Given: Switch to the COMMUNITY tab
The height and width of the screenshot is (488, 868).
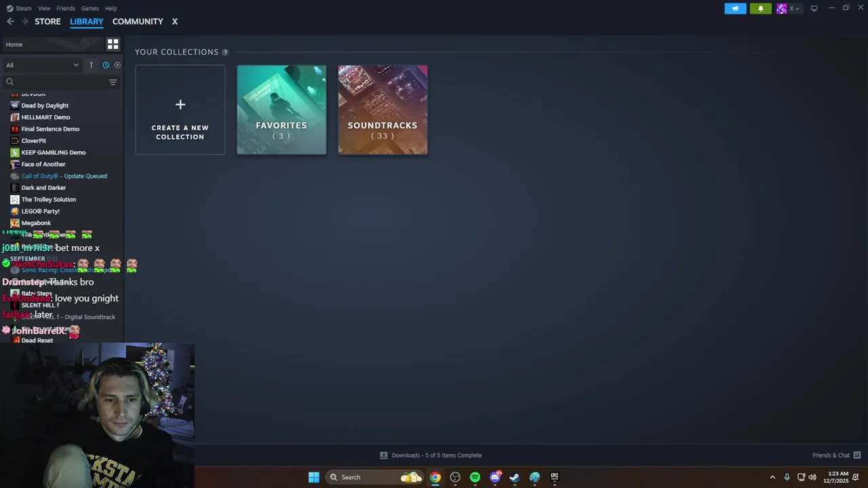Looking at the screenshot, I should 138,22.
